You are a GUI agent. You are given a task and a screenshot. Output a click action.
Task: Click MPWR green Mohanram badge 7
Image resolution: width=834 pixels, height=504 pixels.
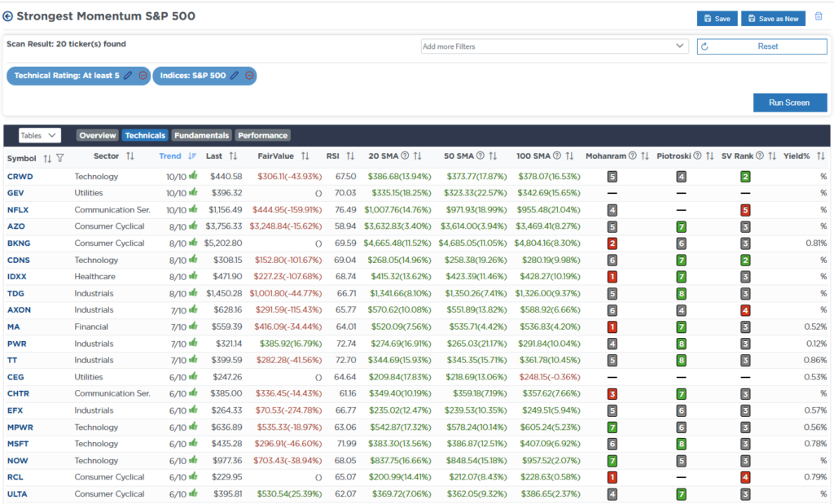point(612,427)
